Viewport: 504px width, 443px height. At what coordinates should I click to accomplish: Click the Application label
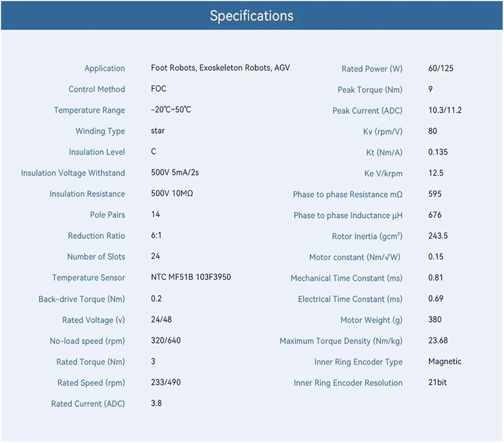[x=104, y=69]
